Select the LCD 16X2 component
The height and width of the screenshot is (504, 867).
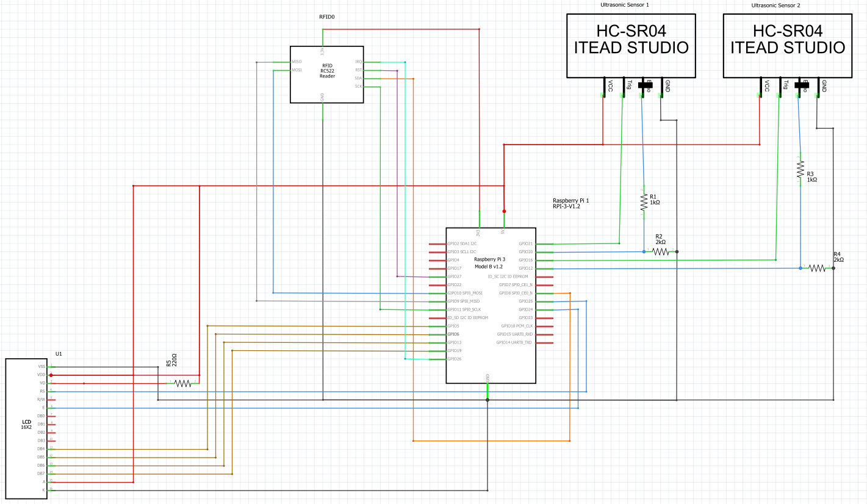(27, 429)
